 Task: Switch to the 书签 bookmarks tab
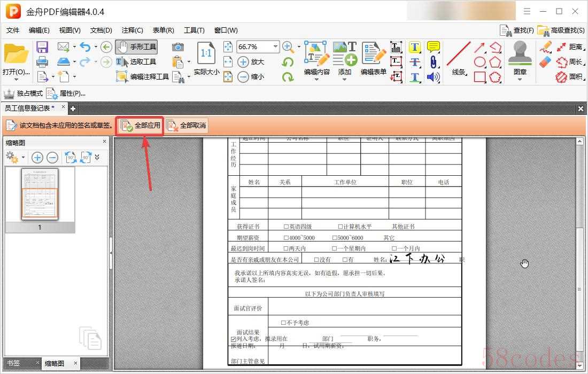point(16,363)
